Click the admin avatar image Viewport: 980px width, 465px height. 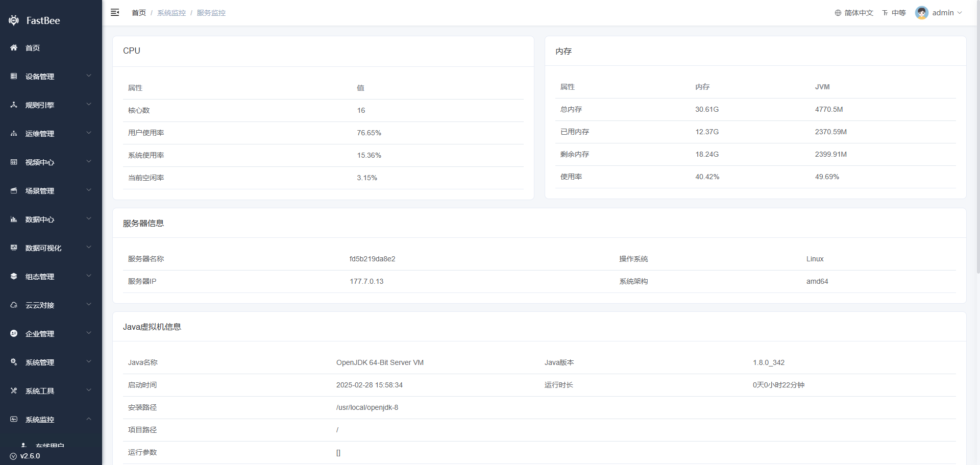[921, 13]
